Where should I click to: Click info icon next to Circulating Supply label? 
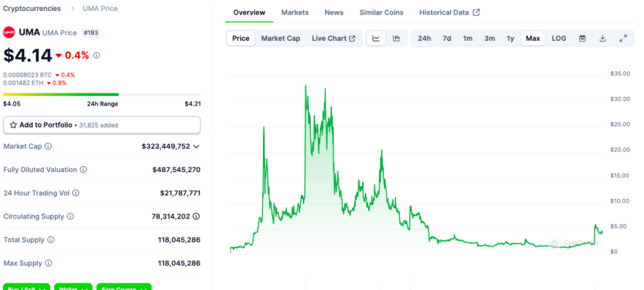click(x=70, y=216)
